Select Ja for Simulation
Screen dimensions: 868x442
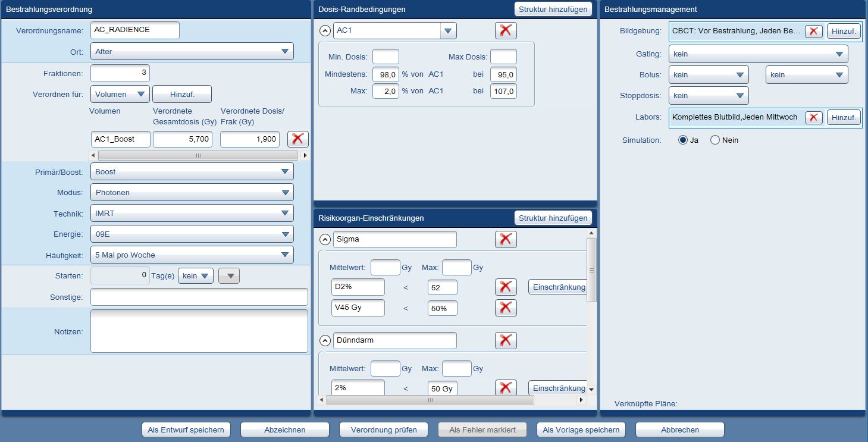[683, 140]
